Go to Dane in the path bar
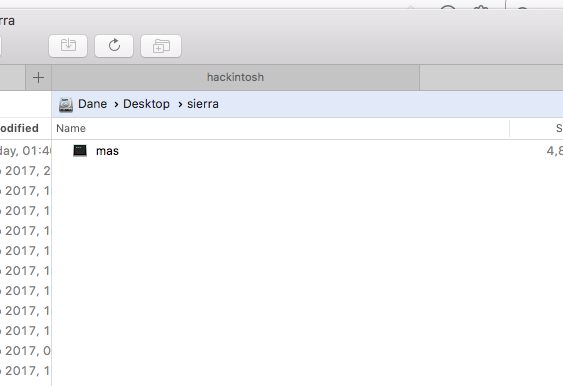Screen dimensions: 563x386 click(x=92, y=104)
